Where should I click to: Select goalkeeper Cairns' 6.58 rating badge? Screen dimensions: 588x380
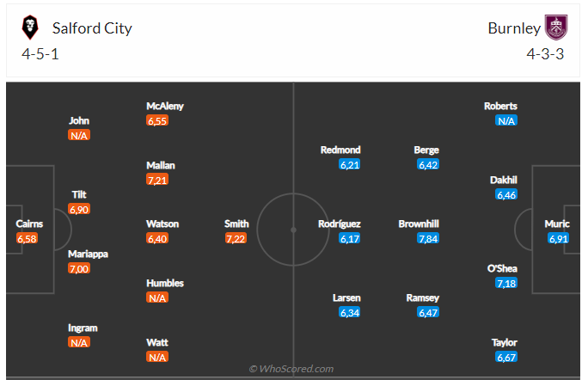point(29,238)
